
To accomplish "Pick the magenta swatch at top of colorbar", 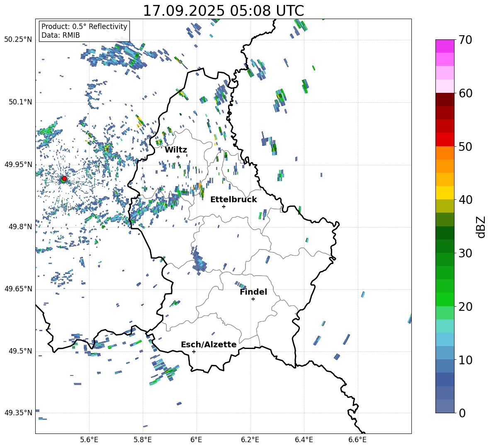I will (445, 46).
